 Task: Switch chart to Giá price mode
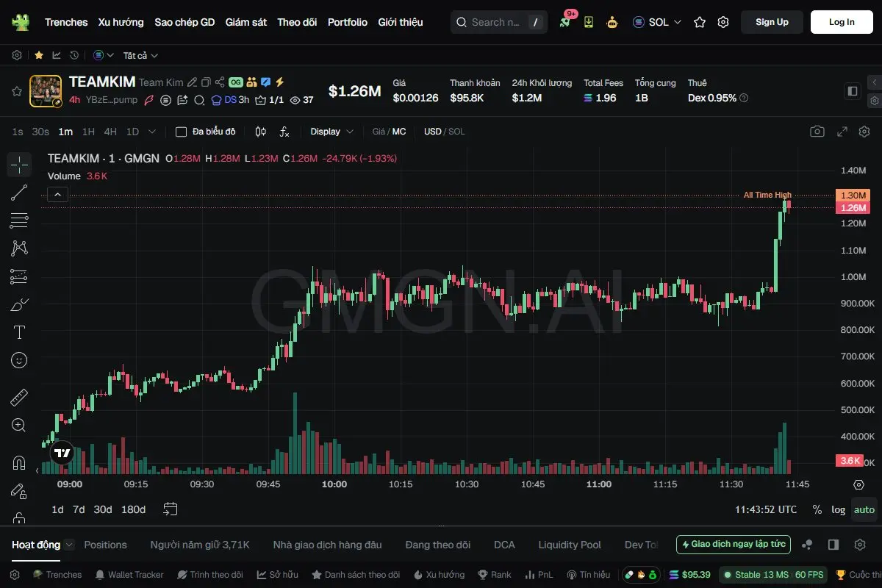coord(379,132)
